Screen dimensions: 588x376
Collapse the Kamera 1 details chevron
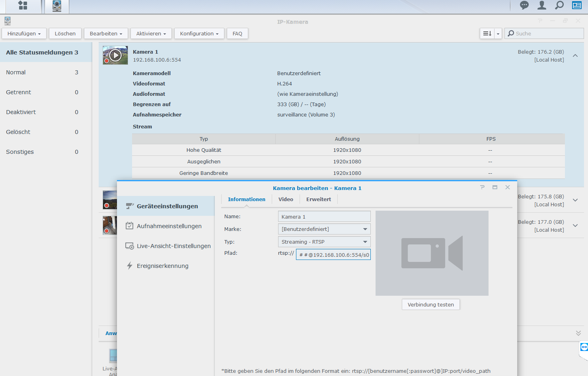575,56
